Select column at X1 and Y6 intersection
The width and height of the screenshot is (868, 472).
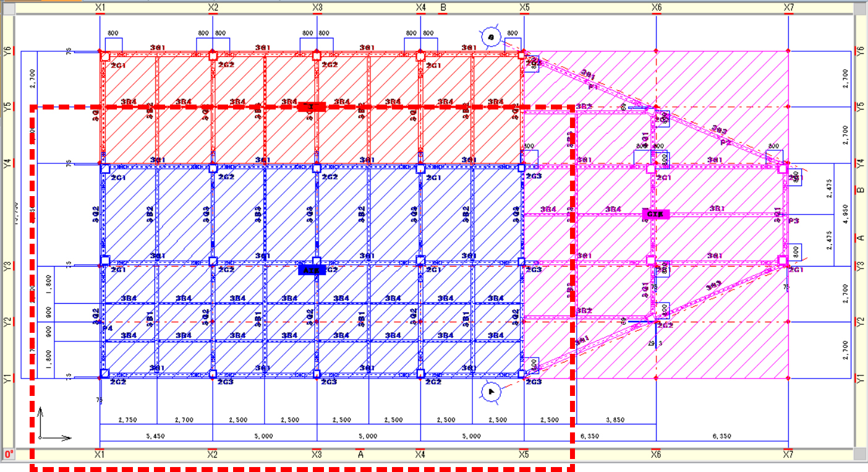point(105,56)
